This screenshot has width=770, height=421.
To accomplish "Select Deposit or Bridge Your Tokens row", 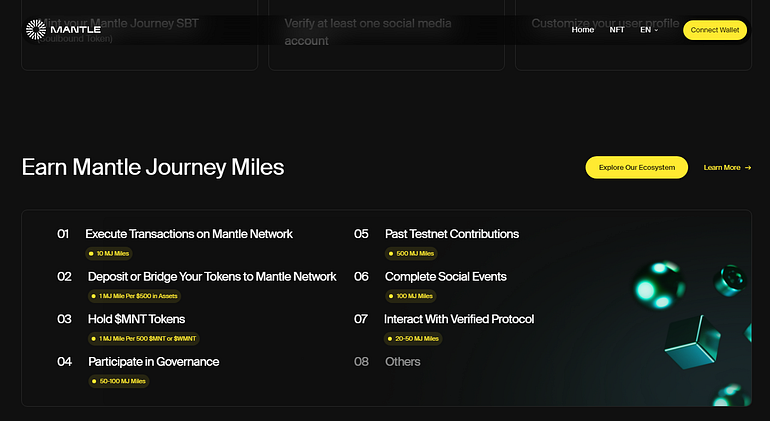I will coord(212,277).
